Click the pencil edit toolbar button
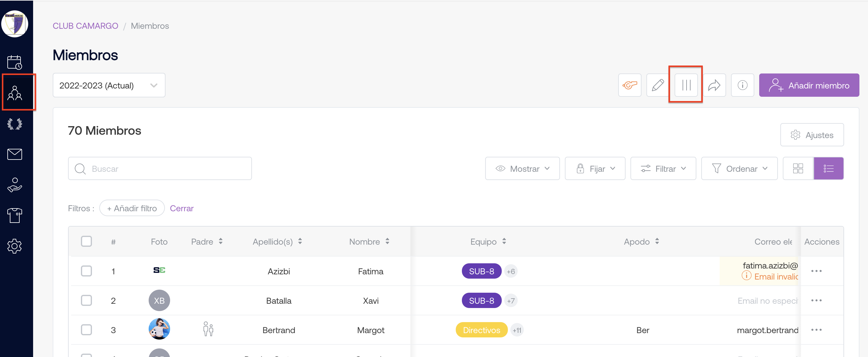868x357 pixels. 657,85
